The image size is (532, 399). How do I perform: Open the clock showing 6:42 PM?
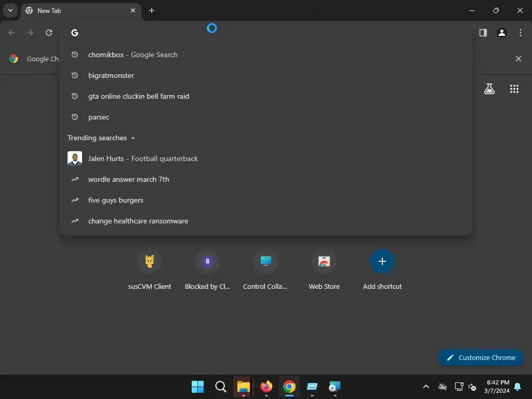click(497, 387)
